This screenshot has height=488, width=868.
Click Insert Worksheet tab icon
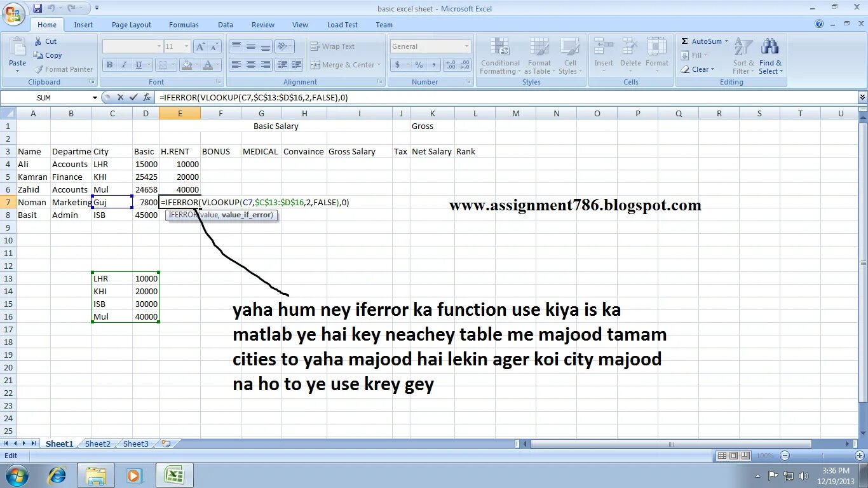(166, 444)
